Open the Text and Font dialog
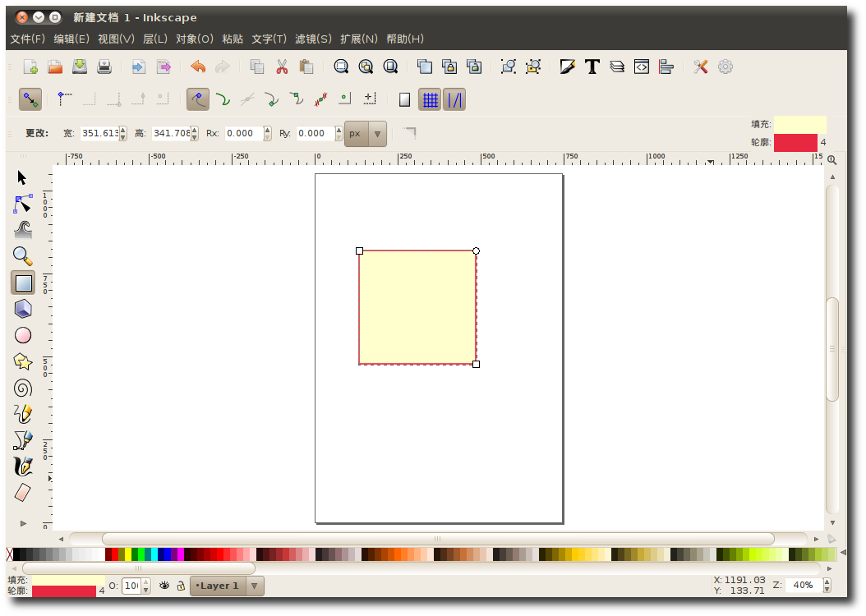 [x=592, y=67]
